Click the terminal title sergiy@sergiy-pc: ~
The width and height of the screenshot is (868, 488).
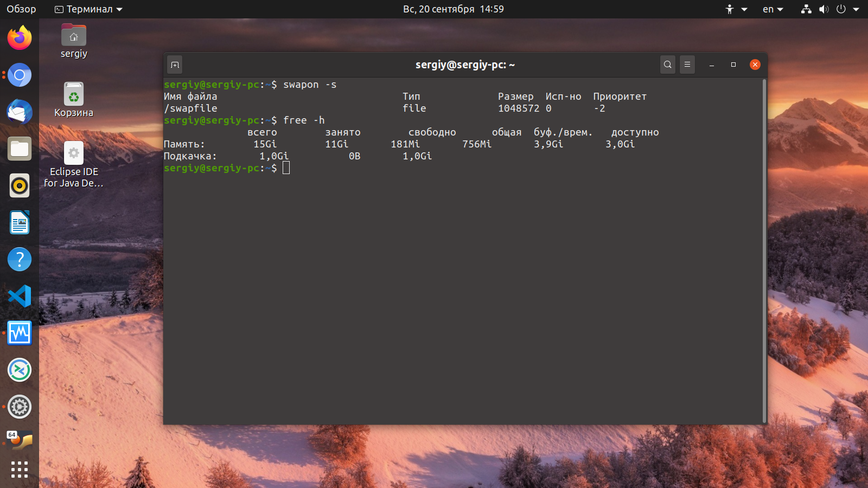coord(465,65)
